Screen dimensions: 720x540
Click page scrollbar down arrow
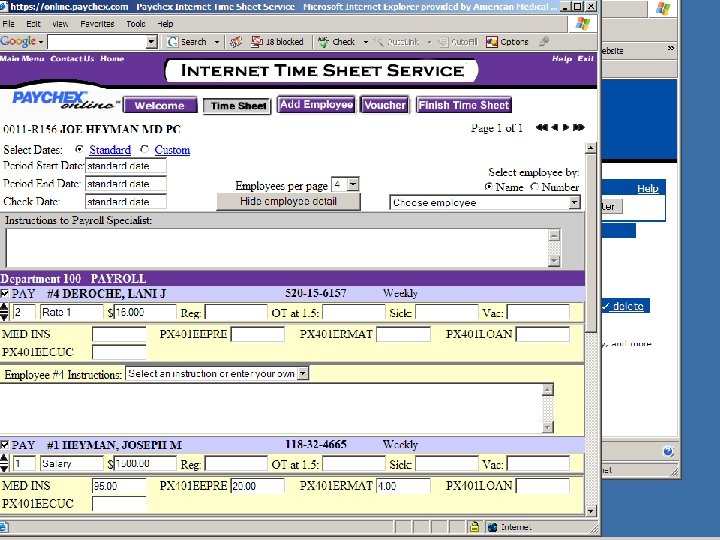[591, 511]
